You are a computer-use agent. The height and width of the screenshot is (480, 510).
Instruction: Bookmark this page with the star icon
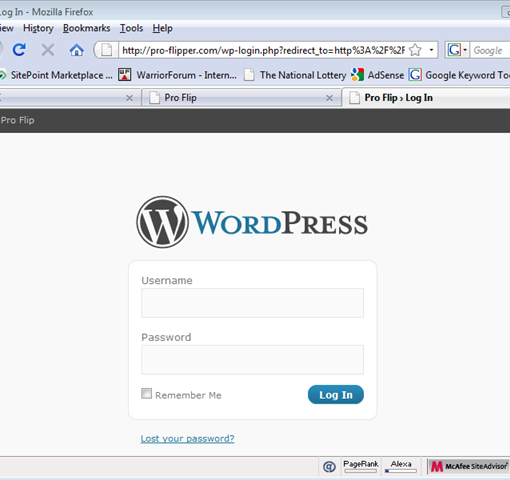(x=415, y=50)
